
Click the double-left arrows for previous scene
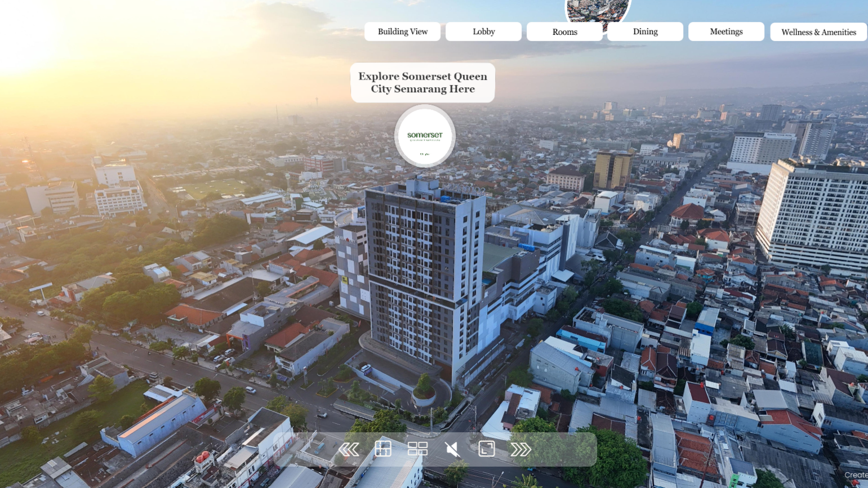tap(350, 449)
